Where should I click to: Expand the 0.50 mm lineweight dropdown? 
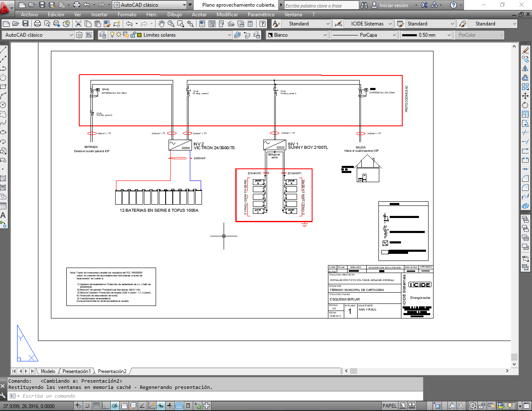pyautogui.click(x=449, y=35)
